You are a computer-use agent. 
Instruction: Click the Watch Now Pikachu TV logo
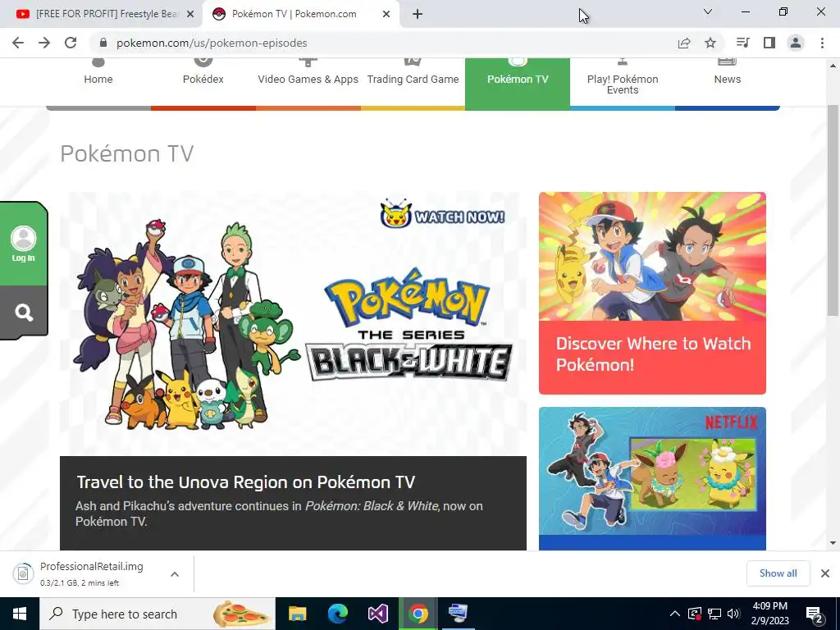pyautogui.click(x=442, y=215)
